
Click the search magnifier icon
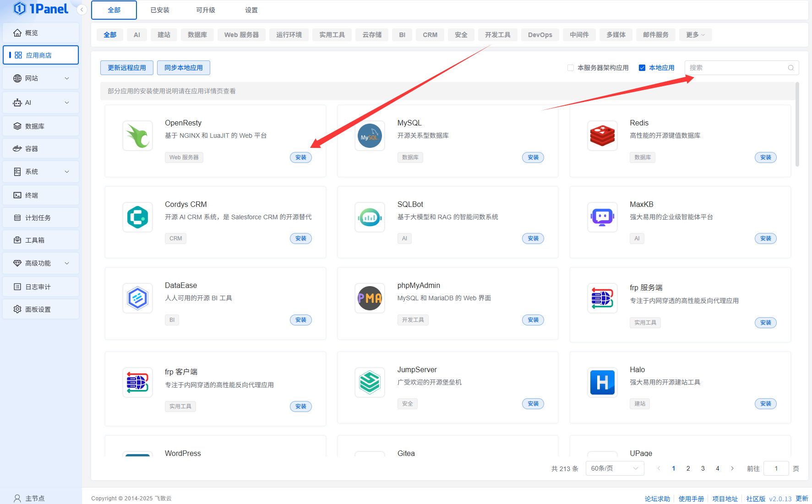790,68
